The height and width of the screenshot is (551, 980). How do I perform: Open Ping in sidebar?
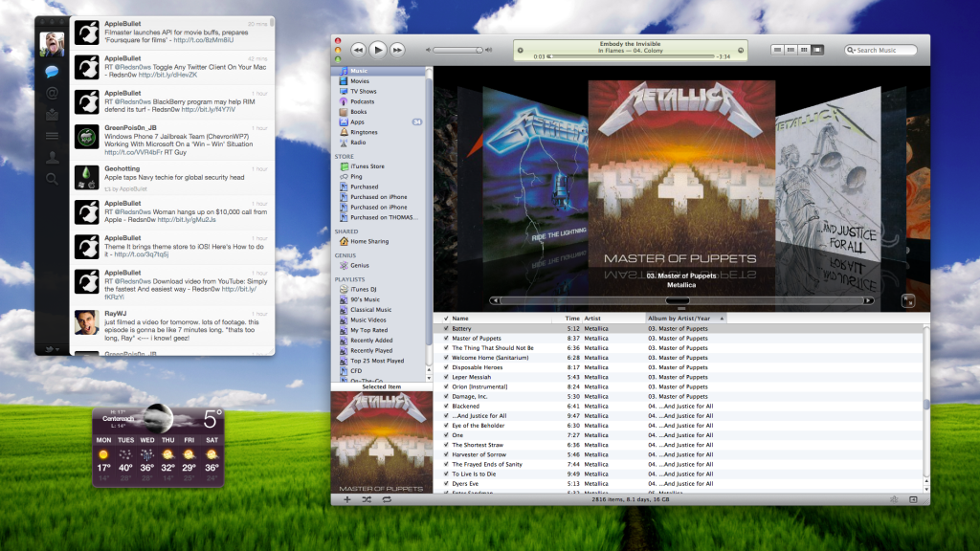[356, 177]
